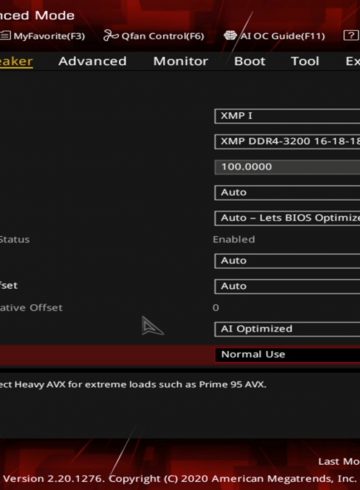Click the question mark help icon
Image resolution: width=360 pixels, height=490 pixels.
pyautogui.click(x=351, y=35)
